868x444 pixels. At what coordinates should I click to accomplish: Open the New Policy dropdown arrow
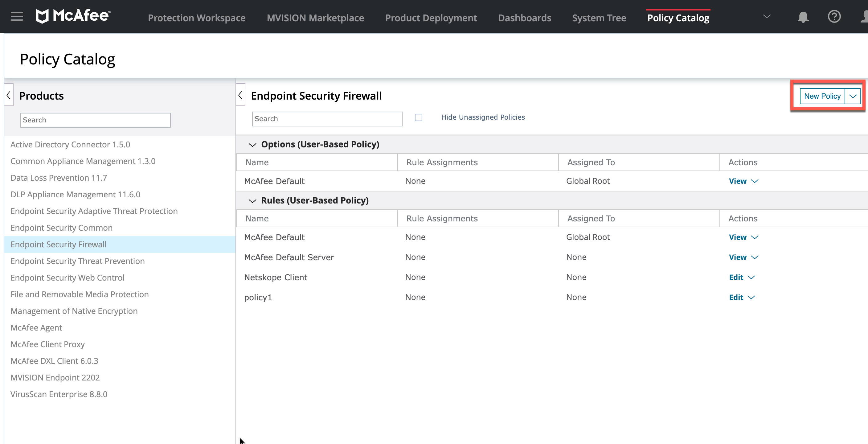coord(853,97)
